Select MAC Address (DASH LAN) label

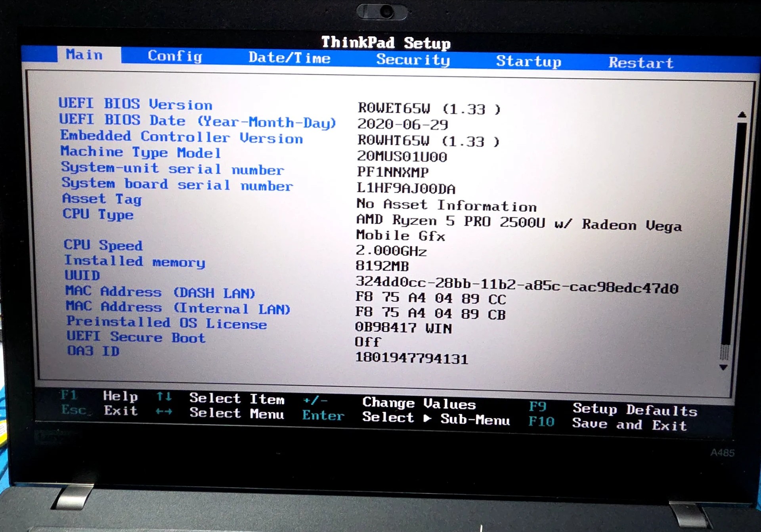pyautogui.click(x=160, y=292)
